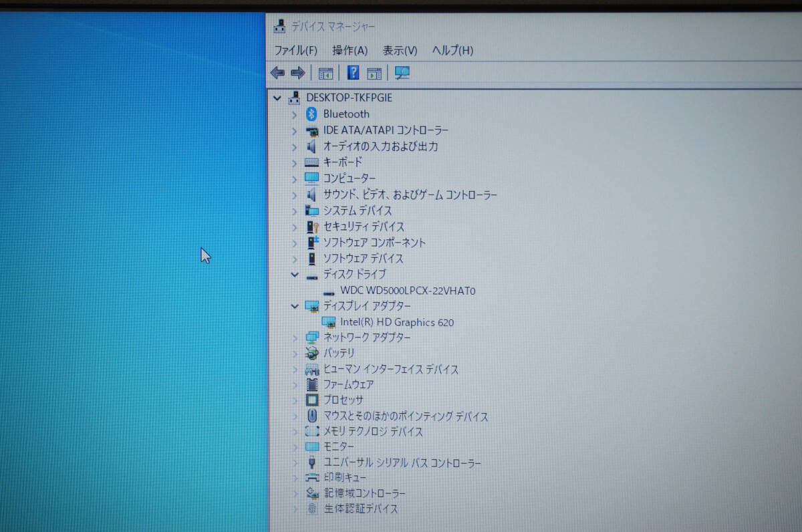
Task: Expand the Bluetooth category
Action: (294, 114)
